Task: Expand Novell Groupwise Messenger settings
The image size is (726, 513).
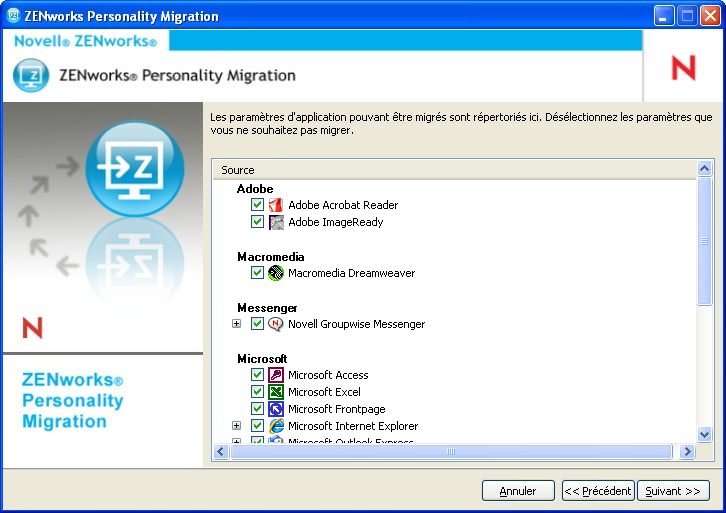Action: 237,324
